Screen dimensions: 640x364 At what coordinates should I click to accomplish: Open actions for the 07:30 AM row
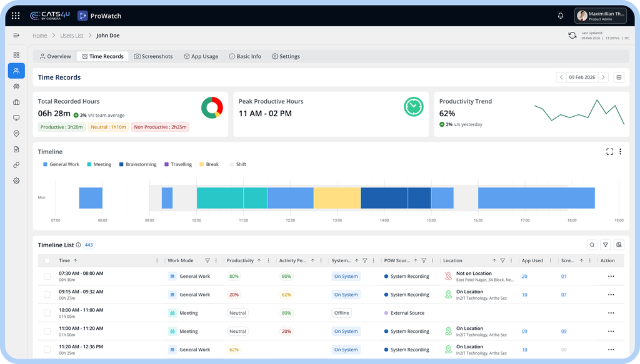click(611, 277)
